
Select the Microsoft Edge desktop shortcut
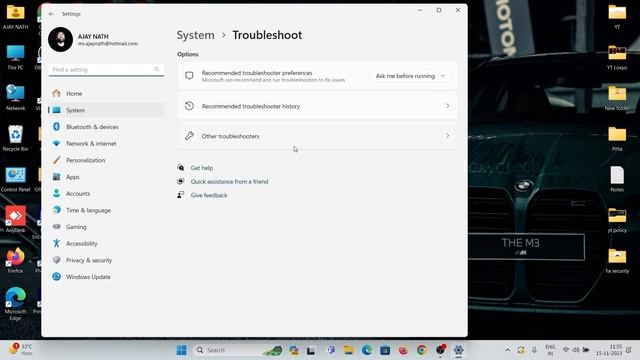(x=16, y=304)
